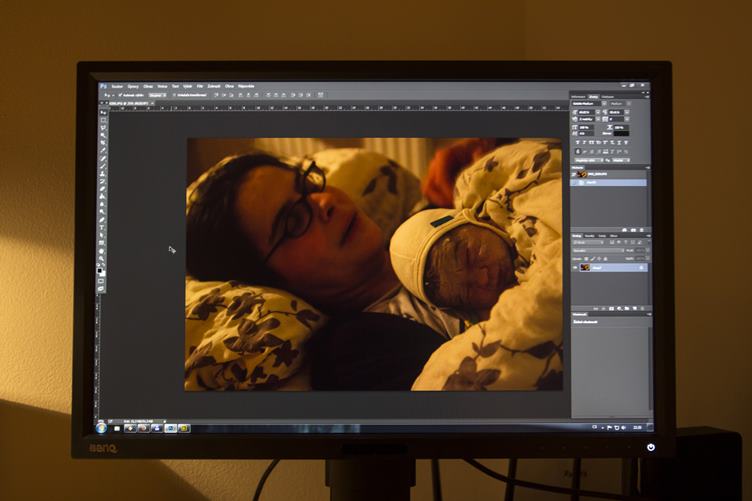Open the Vrstva menu
Screen dimensions: 752x501
tap(162, 86)
